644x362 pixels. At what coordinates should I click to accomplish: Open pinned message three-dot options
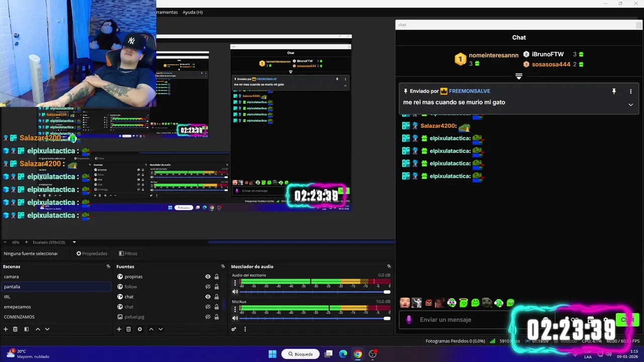pos(630,92)
